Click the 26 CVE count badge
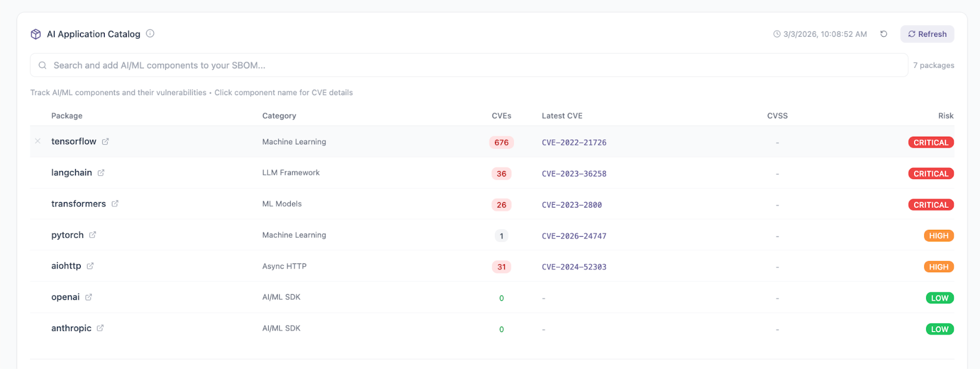The height and width of the screenshot is (369, 980). coord(502,205)
